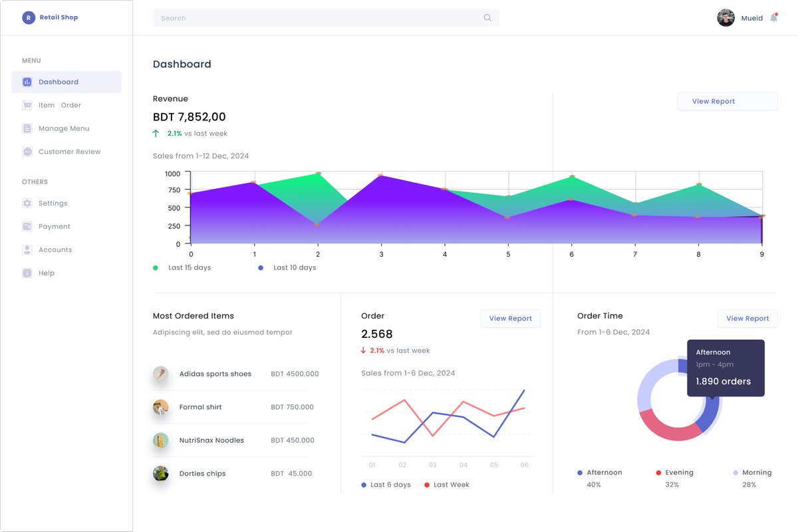Open the Item Order menu label

tap(60, 105)
